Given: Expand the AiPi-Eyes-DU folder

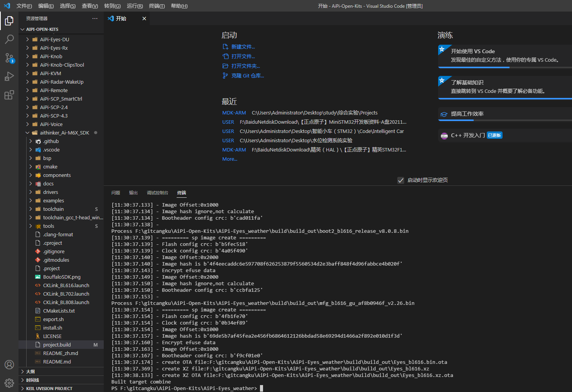Looking at the screenshot, I should (x=27, y=39).
